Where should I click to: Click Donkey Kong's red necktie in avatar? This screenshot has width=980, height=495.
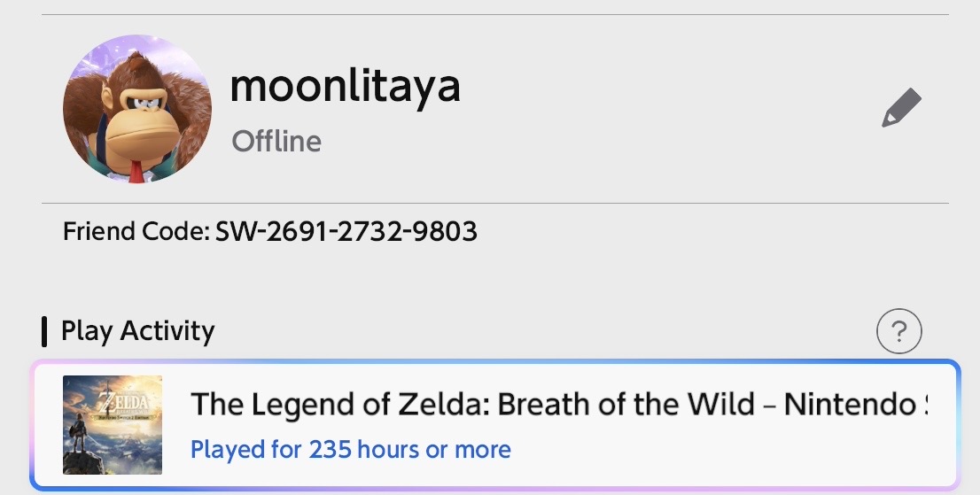[x=136, y=168]
